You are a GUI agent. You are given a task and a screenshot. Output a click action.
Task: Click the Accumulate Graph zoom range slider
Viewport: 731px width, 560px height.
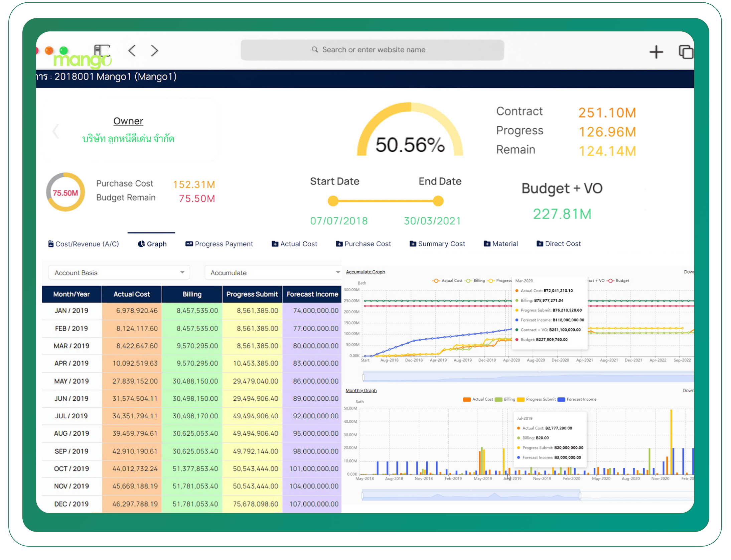click(528, 377)
